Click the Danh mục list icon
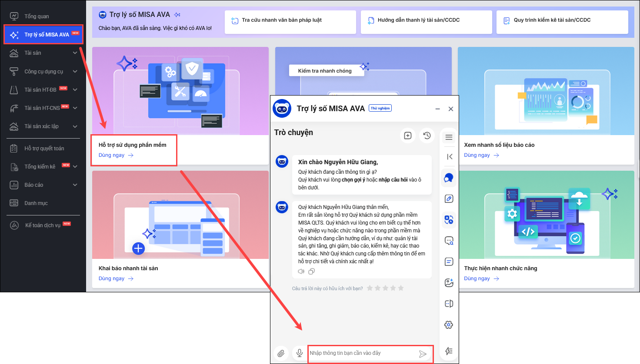 (x=14, y=203)
